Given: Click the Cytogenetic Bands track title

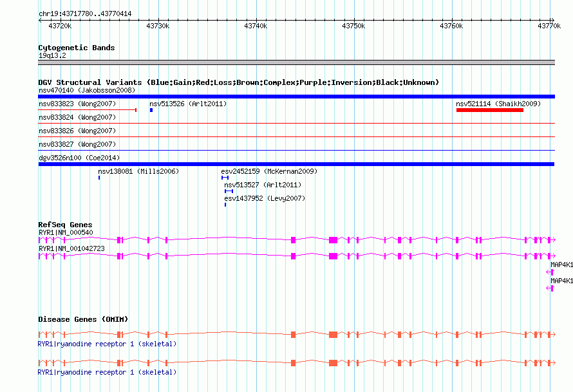Looking at the screenshot, I should pos(77,48).
